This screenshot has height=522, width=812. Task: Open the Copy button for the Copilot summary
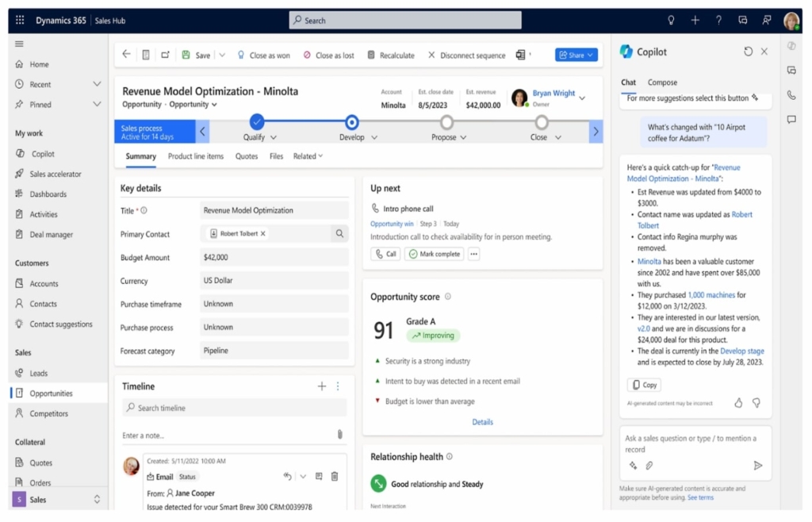642,385
